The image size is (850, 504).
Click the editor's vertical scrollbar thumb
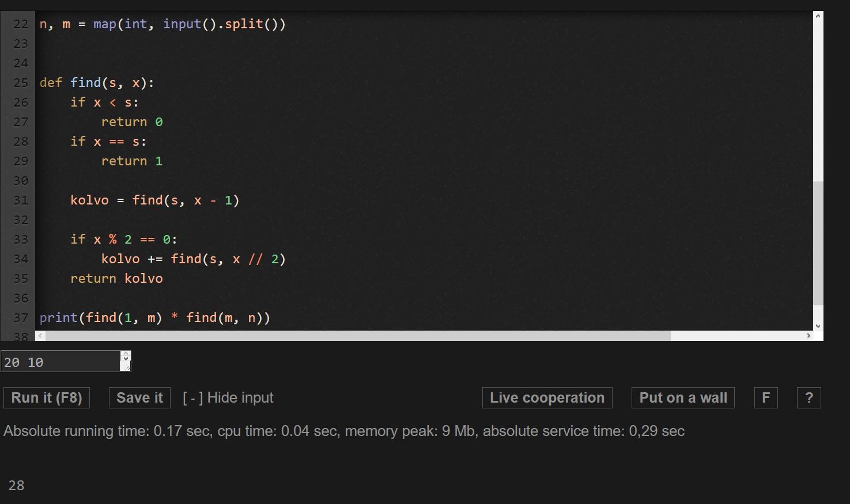click(x=818, y=242)
